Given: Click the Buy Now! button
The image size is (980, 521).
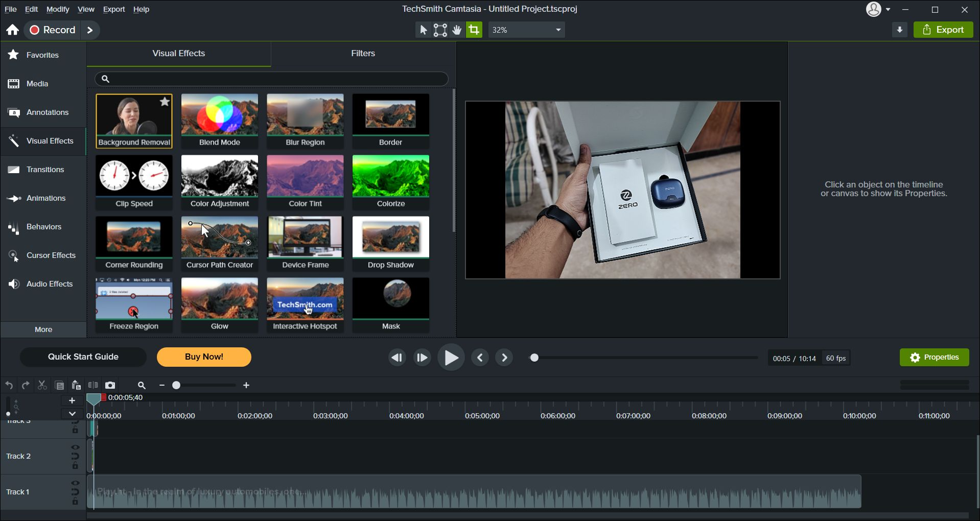Looking at the screenshot, I should [203, 357].
